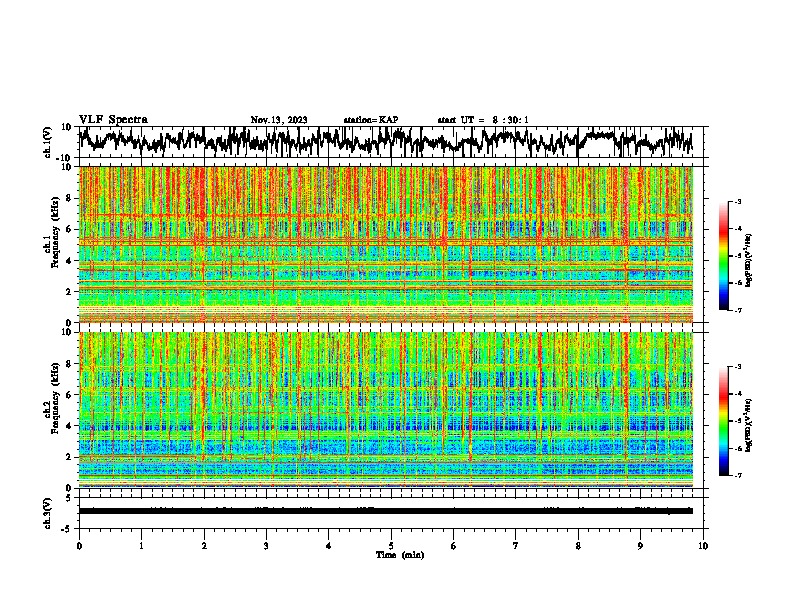Select the "start UT = 8 :30: 1" text
This screenshot has width=792, height=612.
coord(483,120)
